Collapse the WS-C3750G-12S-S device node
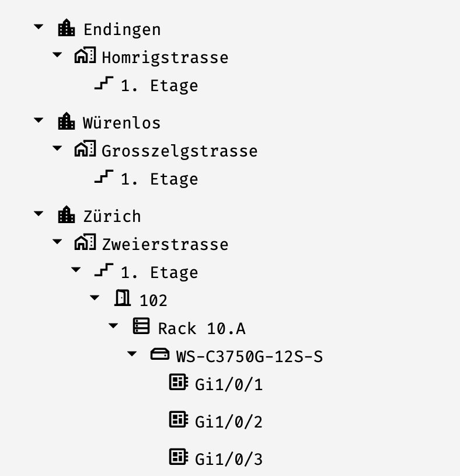 click(x=132, y=355)
